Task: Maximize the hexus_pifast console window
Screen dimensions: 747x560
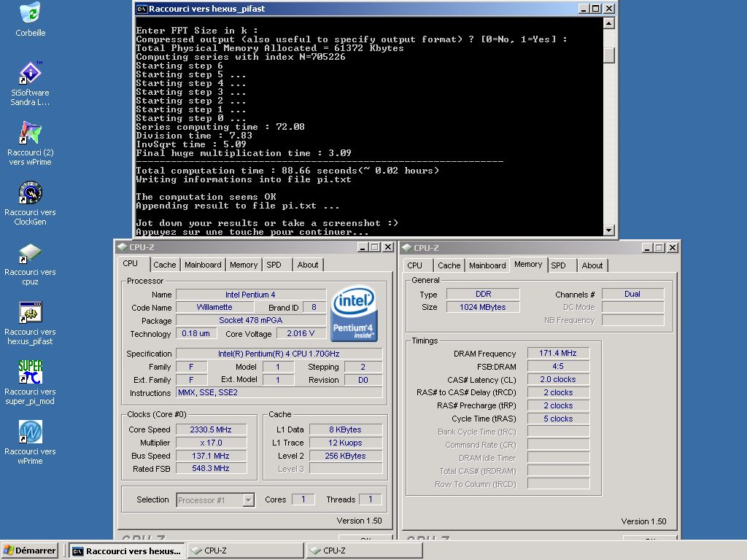Action: [x=596, y=9]
